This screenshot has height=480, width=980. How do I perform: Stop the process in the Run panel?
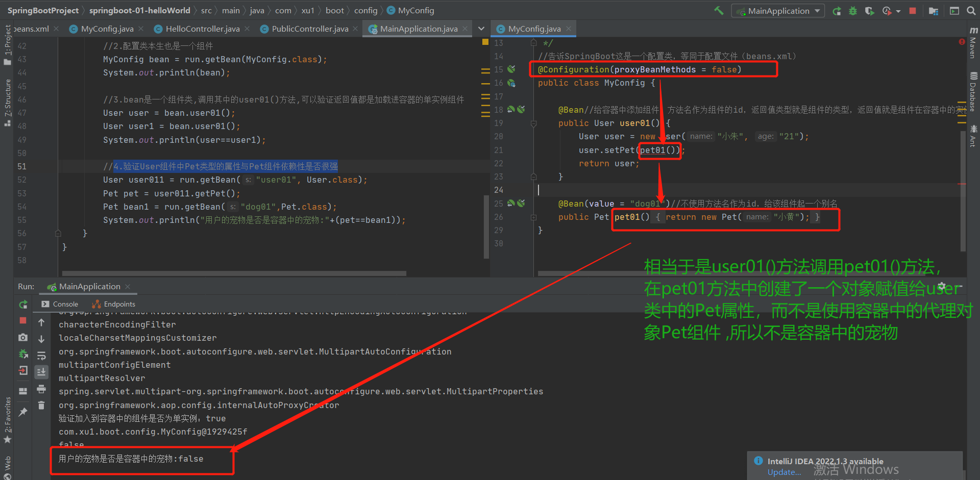click(x=23, y=320)
